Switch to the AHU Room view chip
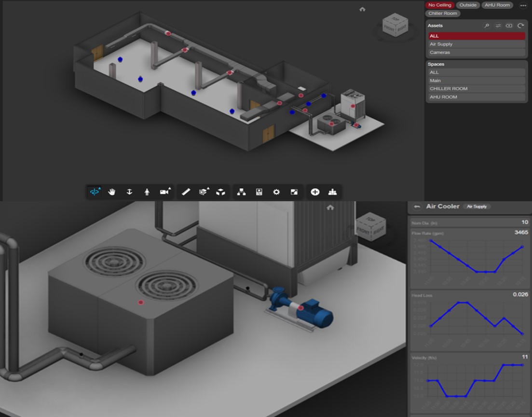 point(497,5)
